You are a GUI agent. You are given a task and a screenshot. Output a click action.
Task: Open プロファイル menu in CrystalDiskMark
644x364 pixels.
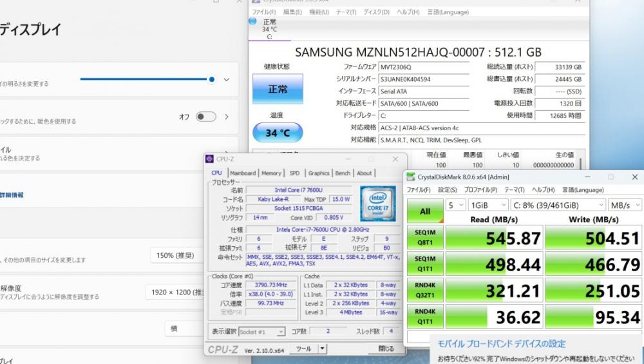coord(480,190)
